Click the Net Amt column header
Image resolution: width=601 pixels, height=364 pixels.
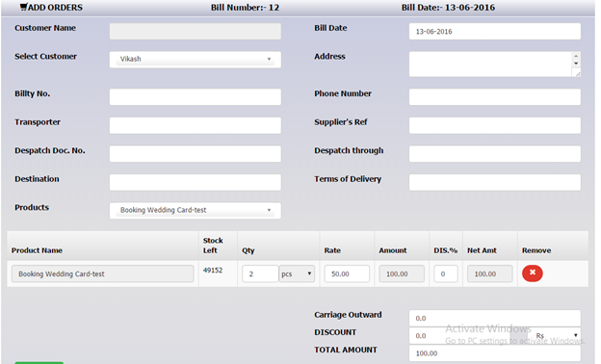point(482,250)
